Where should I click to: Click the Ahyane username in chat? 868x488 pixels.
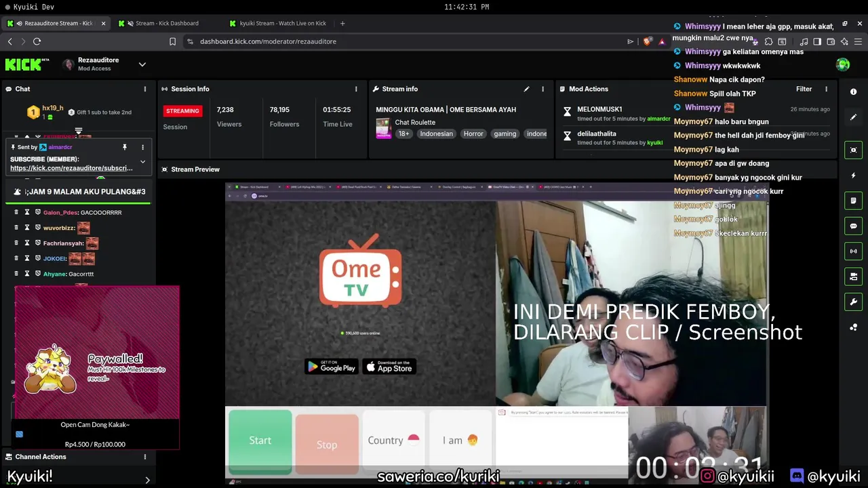point(55,274)
